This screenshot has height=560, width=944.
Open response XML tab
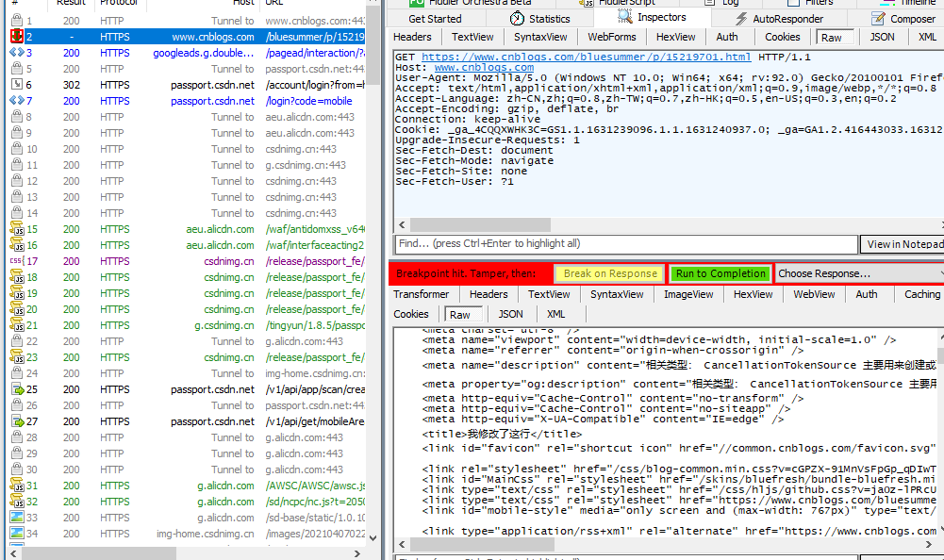[555, 314]
